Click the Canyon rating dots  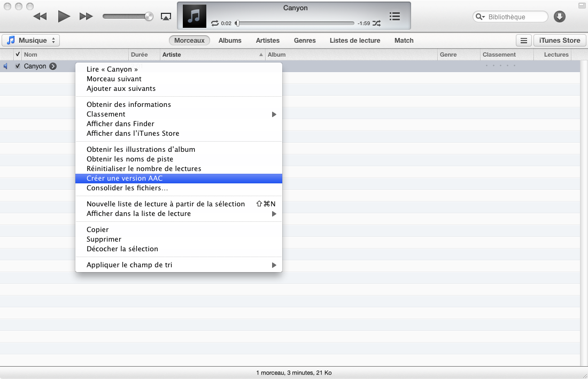click(500, 66)
